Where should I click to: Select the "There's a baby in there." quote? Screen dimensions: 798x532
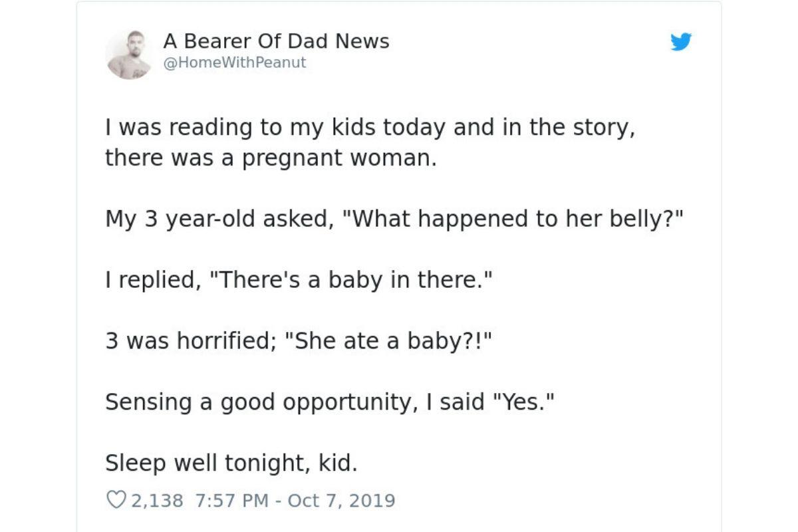pos(350,280)
